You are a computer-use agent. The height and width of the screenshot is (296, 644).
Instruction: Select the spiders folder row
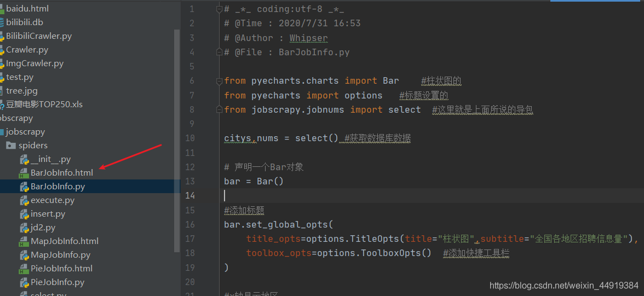[33, 146]
